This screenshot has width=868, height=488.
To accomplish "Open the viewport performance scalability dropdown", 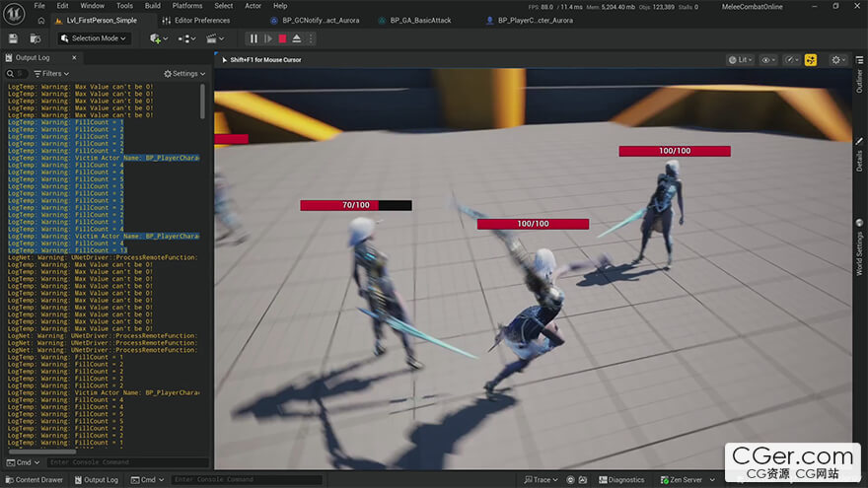I will [x=792, y=60].
